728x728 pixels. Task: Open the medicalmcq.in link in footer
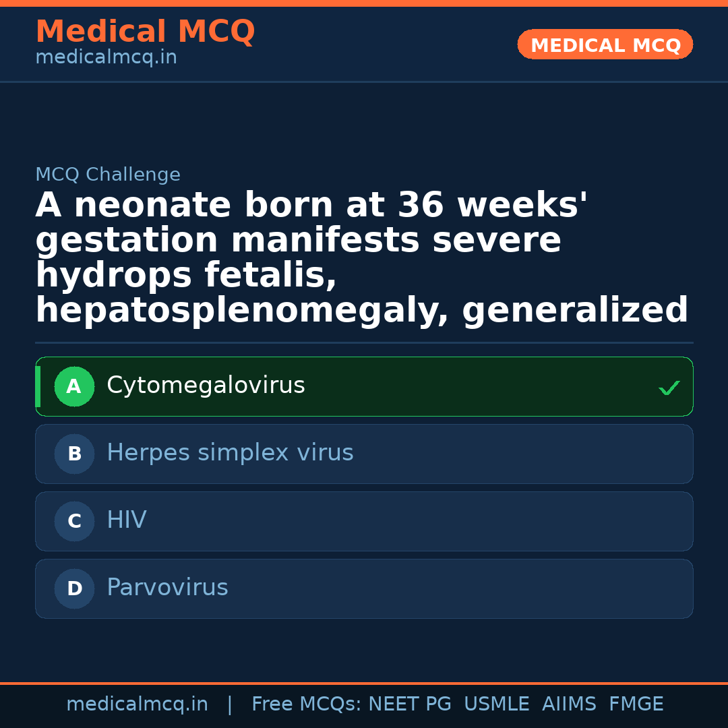click(137, 704)
